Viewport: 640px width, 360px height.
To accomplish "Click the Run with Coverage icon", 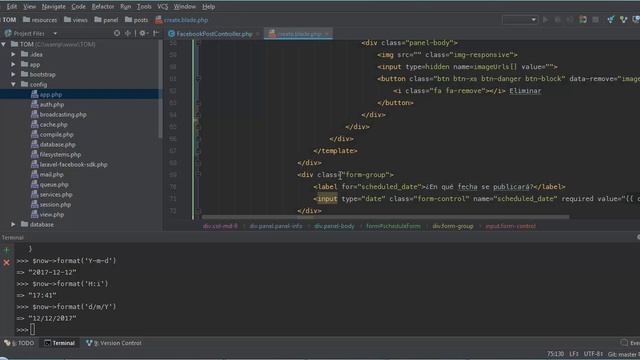I will click(570, 20).
